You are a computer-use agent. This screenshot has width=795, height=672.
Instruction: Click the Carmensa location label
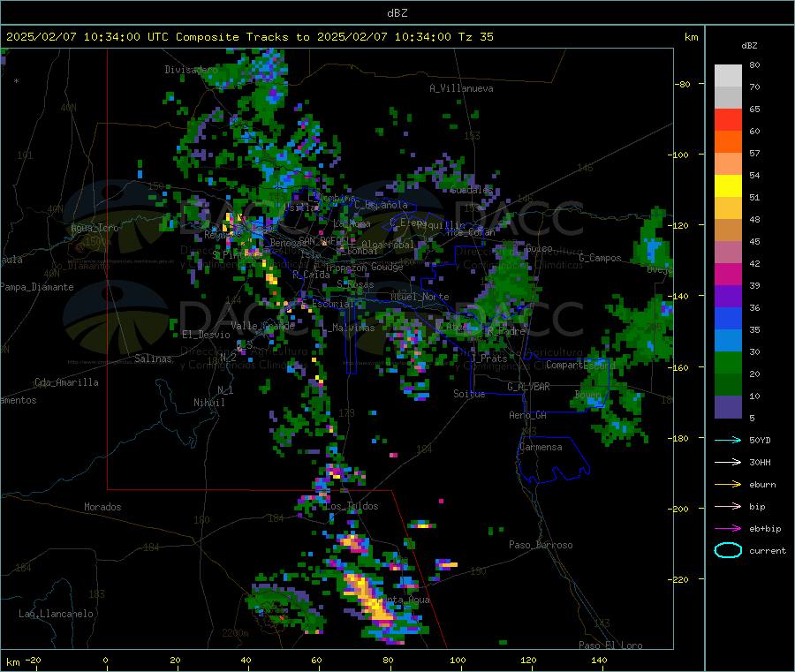click(541, 447)
